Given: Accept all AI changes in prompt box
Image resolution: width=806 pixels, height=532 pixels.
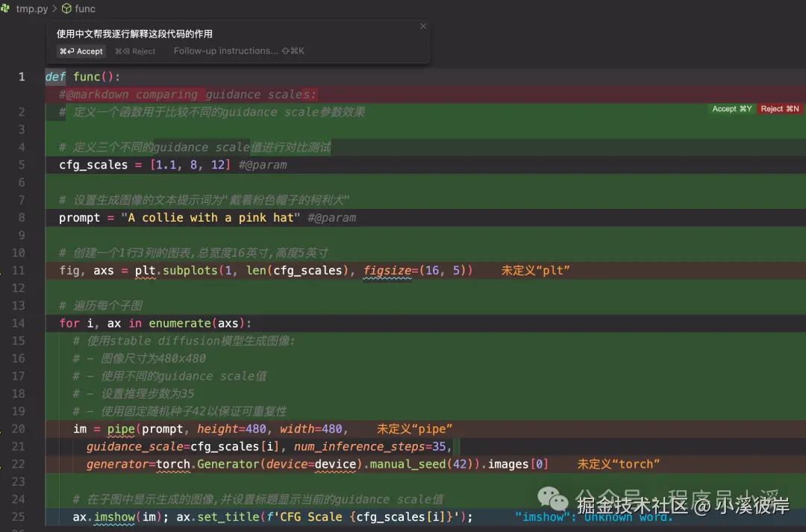Looking at the screenshot, I should tap(81, 51).
